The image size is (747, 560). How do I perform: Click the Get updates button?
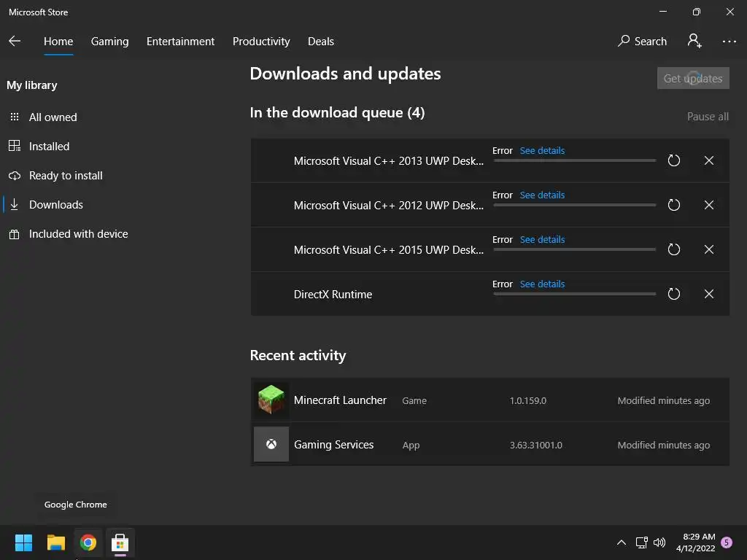click(x=693, y=78)
